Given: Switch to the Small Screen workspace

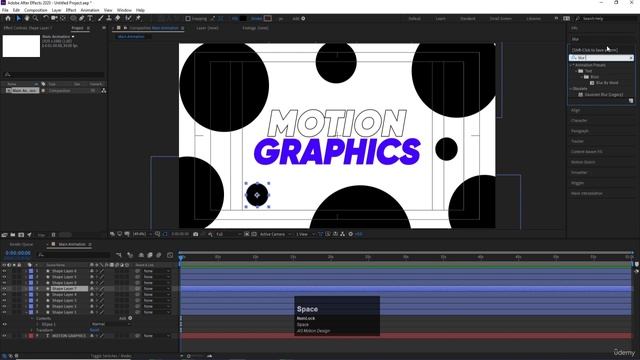Looking at the screenshot, I should pyautogui.click(x=500, y=19).
